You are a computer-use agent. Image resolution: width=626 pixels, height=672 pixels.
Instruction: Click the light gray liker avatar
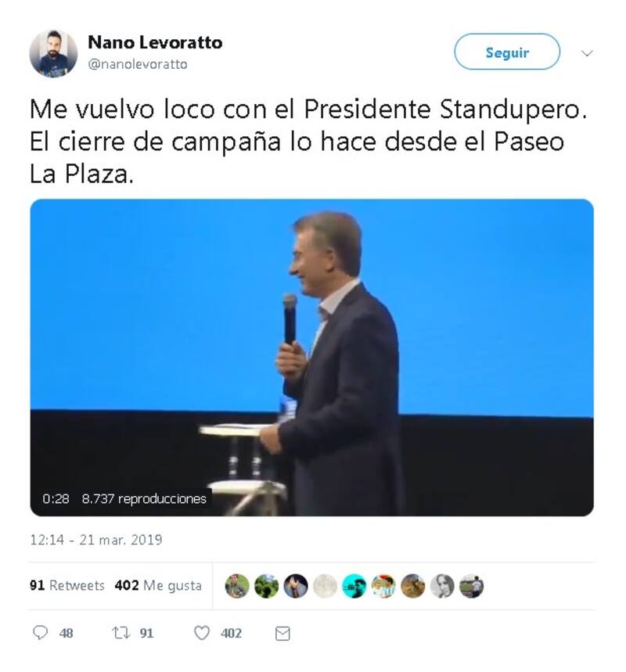tap(325, 586)
